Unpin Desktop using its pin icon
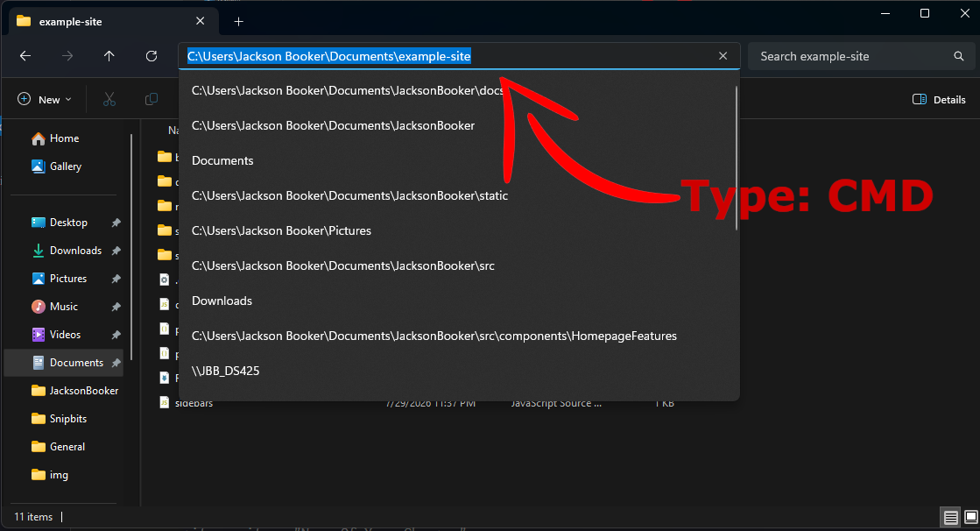 [x=116, y=223]
